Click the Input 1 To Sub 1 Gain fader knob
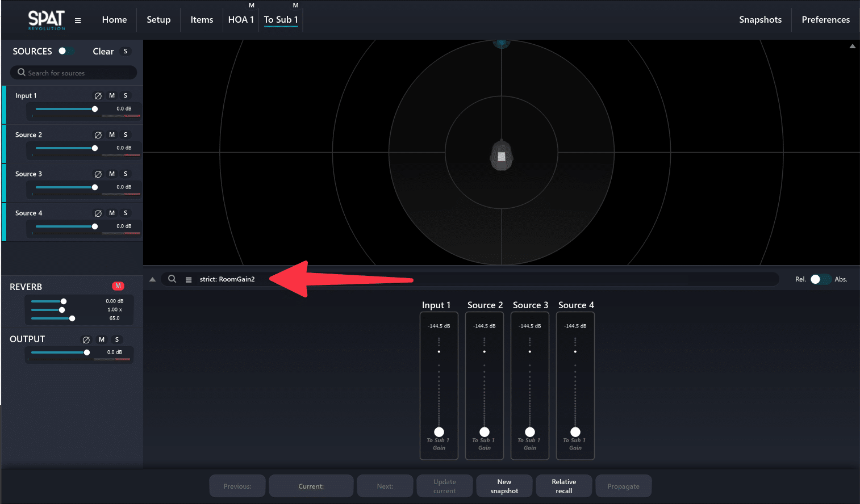The width and height of the screenshot is (860, 504). [439, 432]
